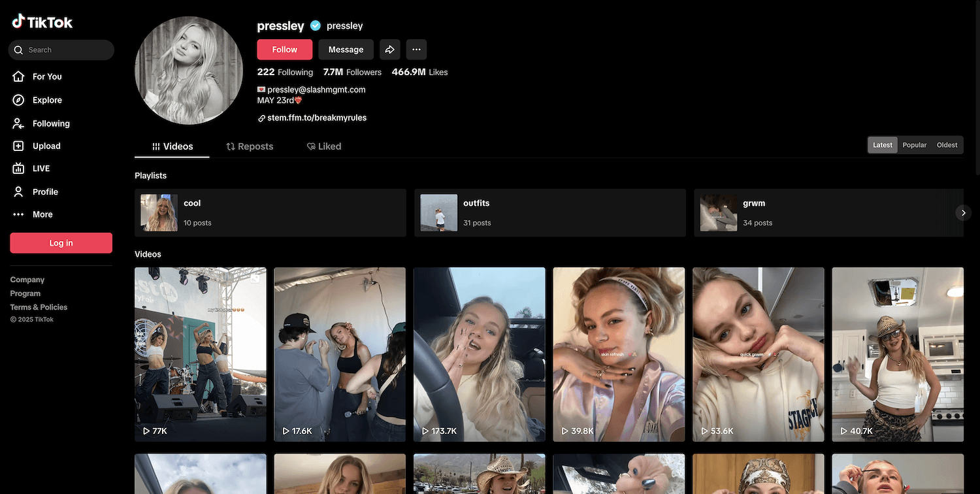Click the TikTok logo
The height and width of the screenshot is (494, 980).
click(42, 22)
